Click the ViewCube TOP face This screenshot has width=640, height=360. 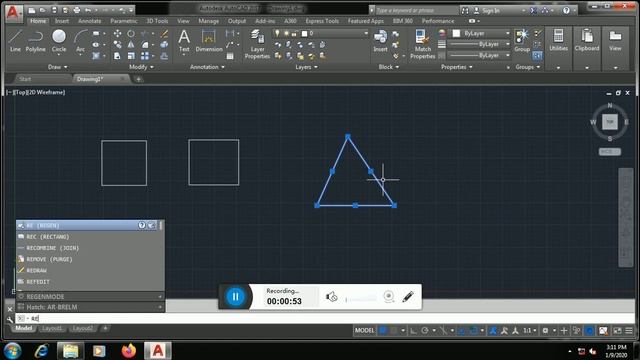point(610,122)
